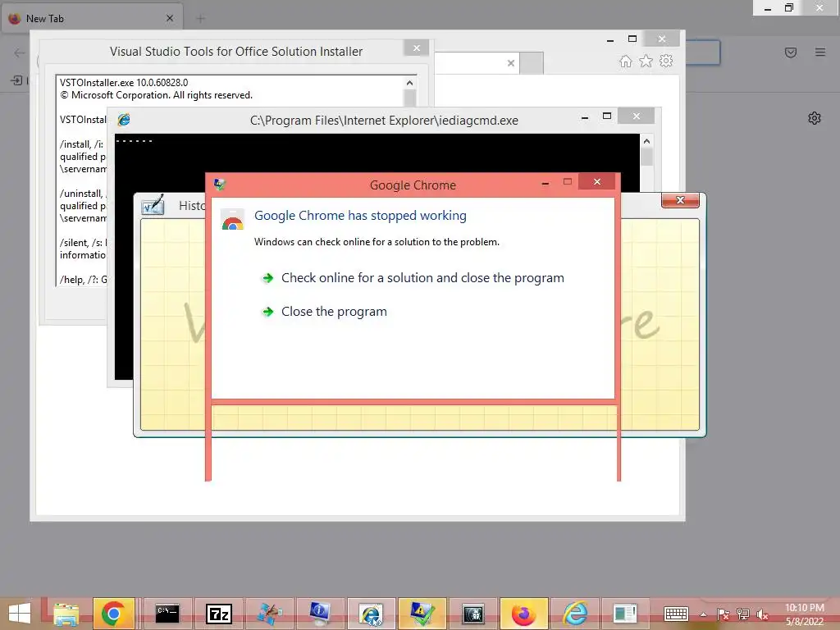Open the document alert taskbar icon
840x630 pixels.
coord(624,614)
